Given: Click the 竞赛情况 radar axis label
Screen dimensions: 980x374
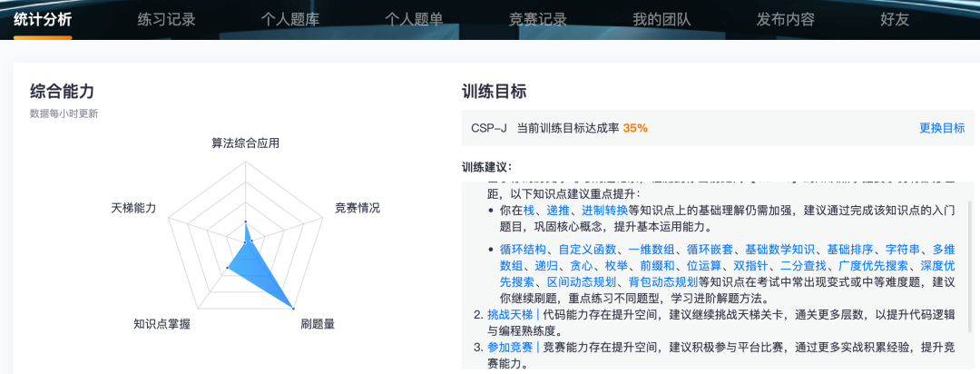Looking at the screenshot, I should [358, 208].
